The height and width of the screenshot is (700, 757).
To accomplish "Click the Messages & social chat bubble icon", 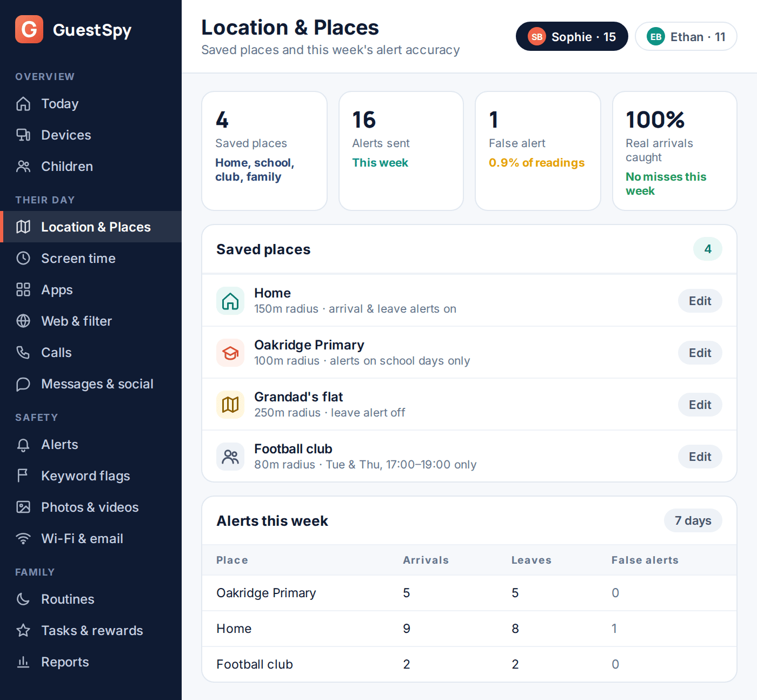I will tap(23, 384).
